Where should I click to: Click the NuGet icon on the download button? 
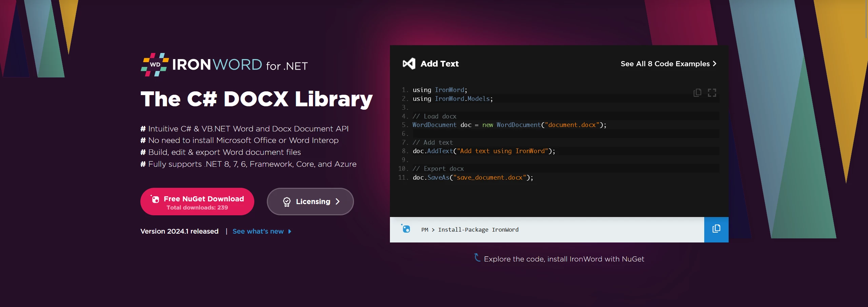[x=155, y=199]
